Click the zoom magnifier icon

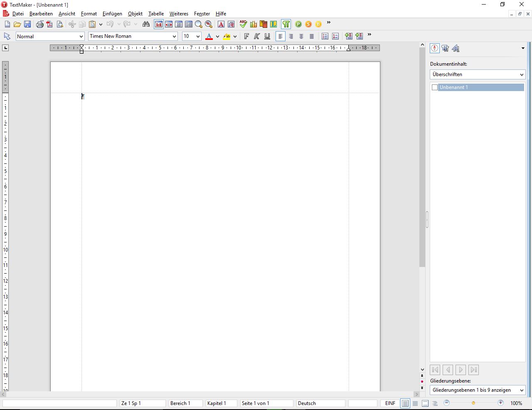(199, 25)
